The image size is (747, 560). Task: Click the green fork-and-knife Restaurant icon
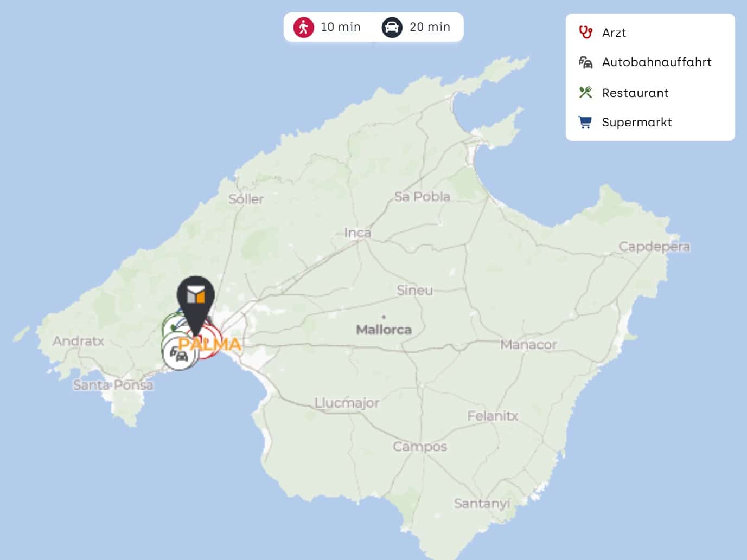coord(585,93)
